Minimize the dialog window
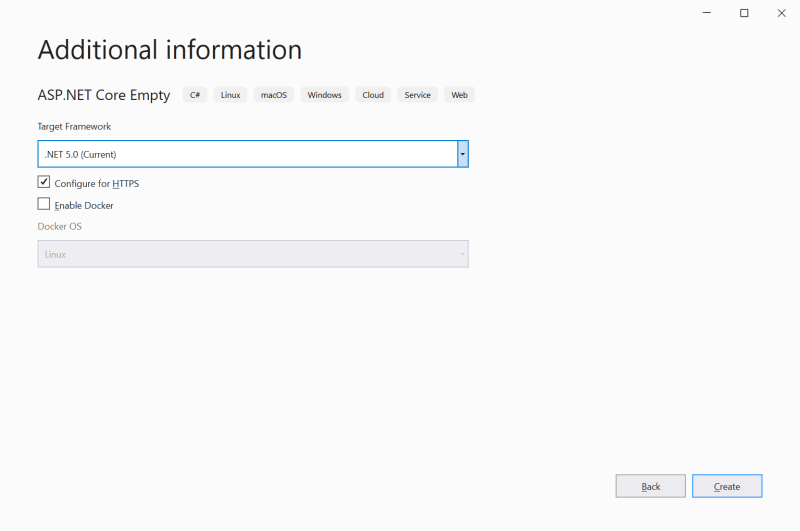The image size is (800, 531). [707, 13]
